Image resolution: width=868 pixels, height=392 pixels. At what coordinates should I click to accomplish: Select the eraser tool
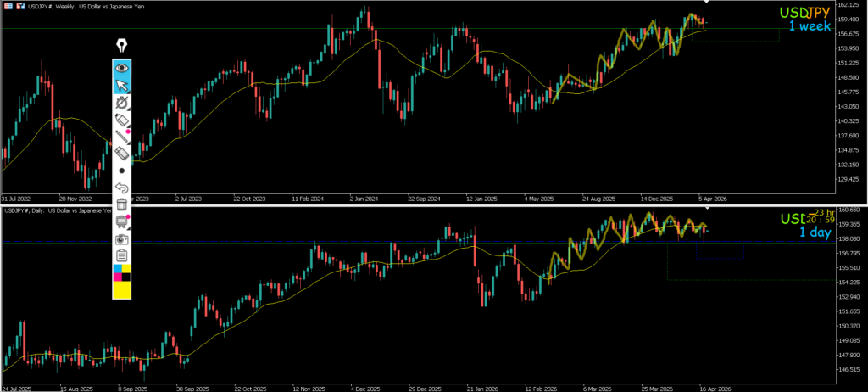pyautogui.click(x=122, y=153)
